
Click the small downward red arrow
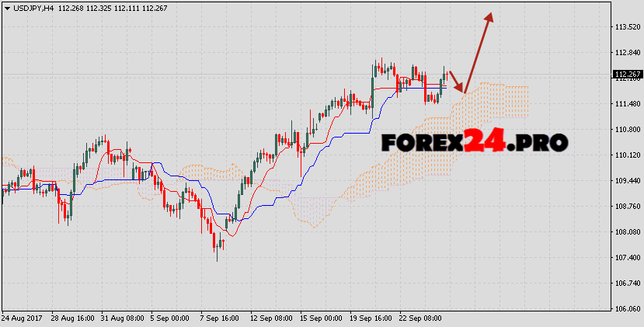click(456, 79)
